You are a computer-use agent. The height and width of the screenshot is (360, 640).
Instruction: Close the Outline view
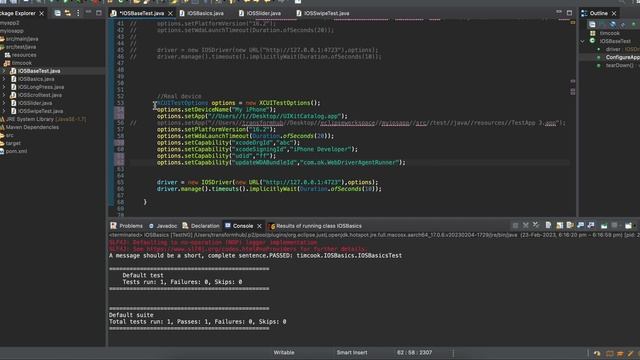(614, 13)
